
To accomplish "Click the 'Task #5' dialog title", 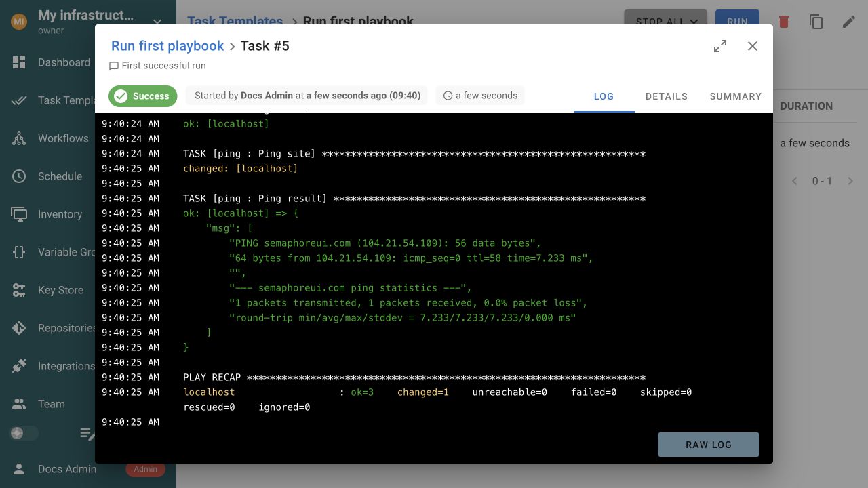I will [264, 46].
